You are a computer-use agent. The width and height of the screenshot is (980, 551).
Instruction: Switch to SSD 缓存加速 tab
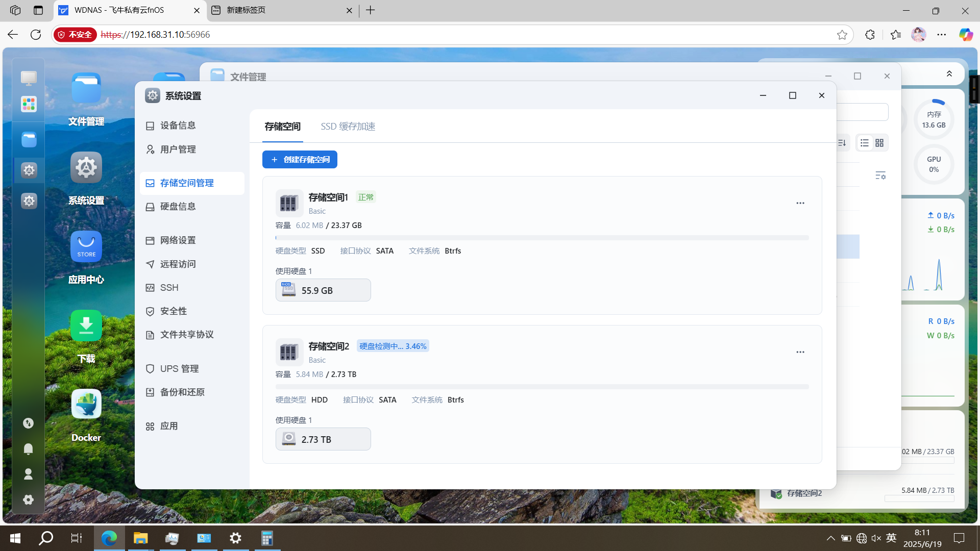tap(348, 127)
